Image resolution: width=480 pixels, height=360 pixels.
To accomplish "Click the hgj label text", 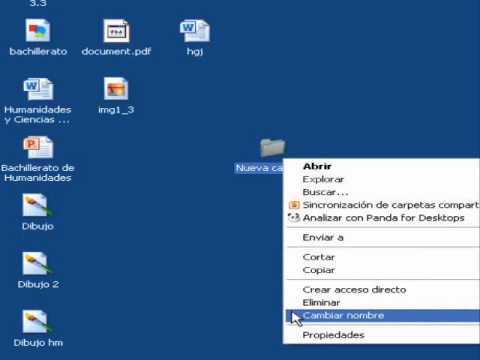I will pos(195,52).
